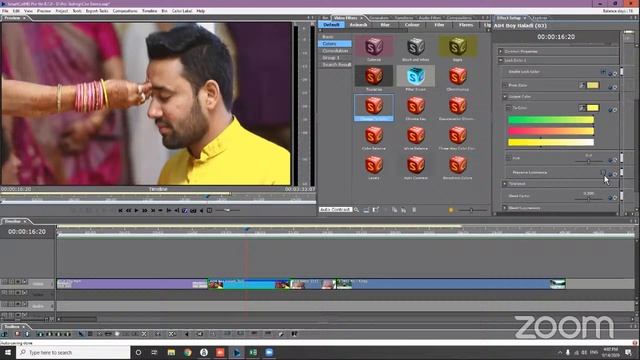Select the Sepia filter cube
The width and height of the screenshot is (640, 360).
click(458, 47)
